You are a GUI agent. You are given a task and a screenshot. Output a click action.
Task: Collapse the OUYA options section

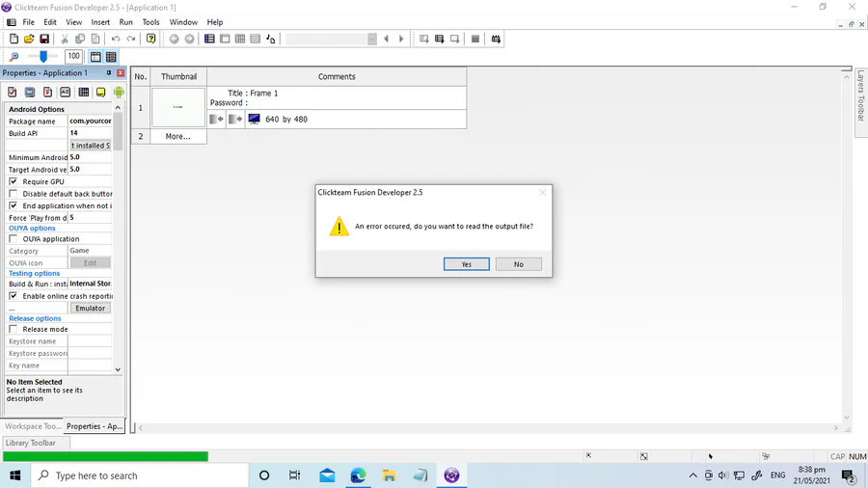click(x=32, y=228)
